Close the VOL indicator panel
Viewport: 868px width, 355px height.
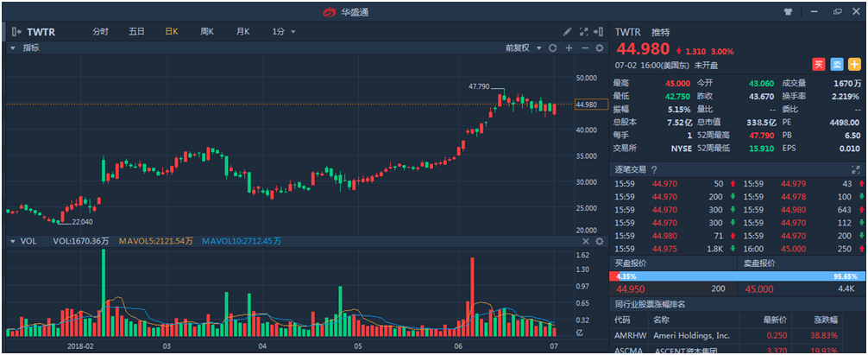point(584,242)
